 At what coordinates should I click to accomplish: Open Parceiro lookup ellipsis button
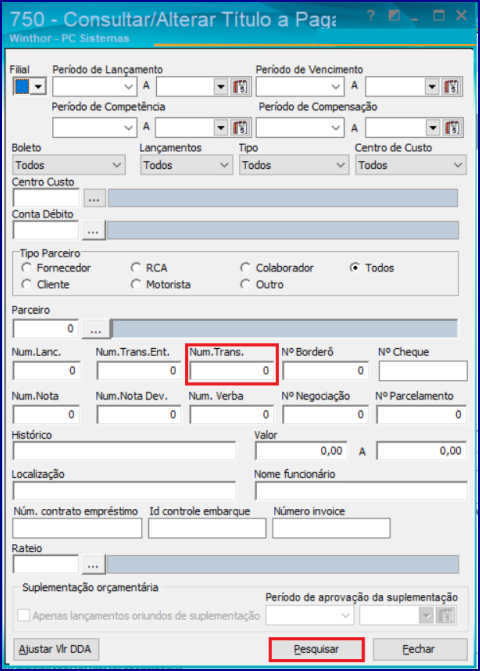pyautogui.click(x=96, y=329)
